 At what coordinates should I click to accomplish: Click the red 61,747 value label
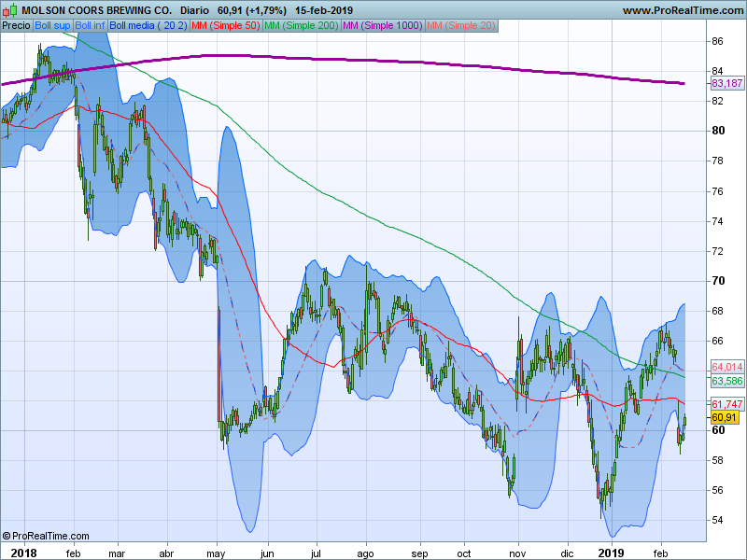[726, 404]
